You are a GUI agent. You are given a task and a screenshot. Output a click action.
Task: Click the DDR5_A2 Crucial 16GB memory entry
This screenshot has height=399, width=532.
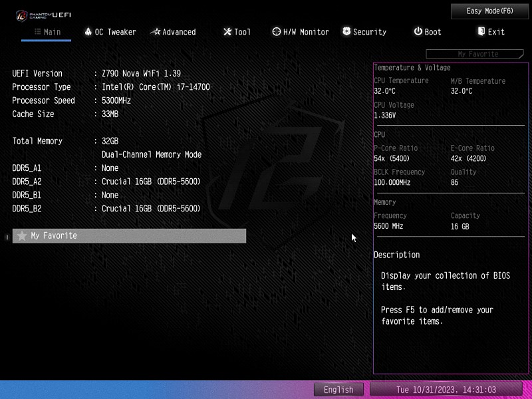(x=151, y=182)
